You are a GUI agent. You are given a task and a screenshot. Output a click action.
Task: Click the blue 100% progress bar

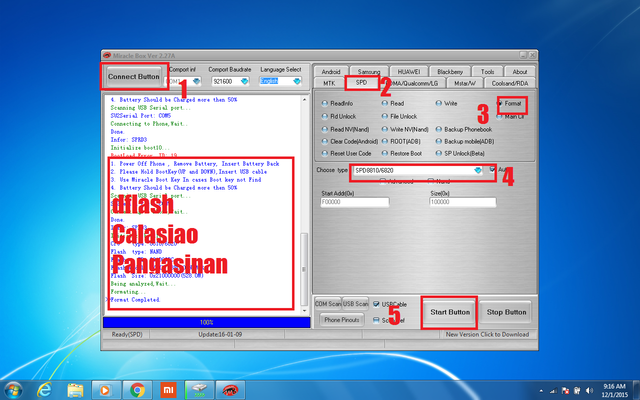(x=207, y=322)
